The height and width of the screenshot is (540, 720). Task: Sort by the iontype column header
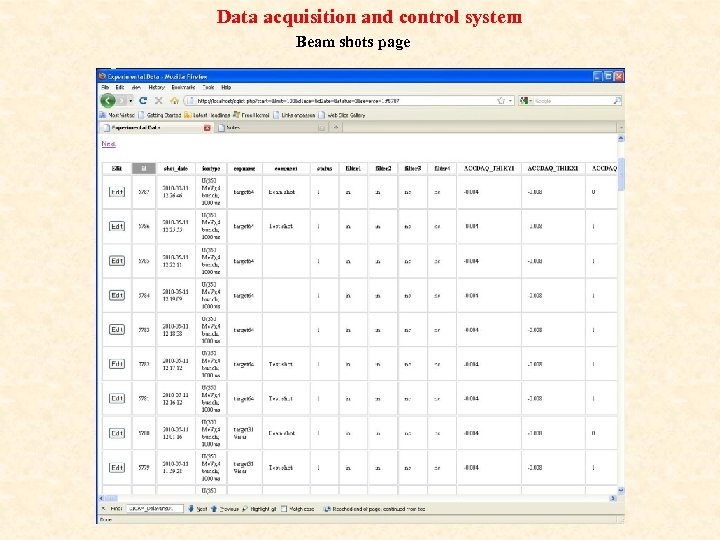[211, 169]
